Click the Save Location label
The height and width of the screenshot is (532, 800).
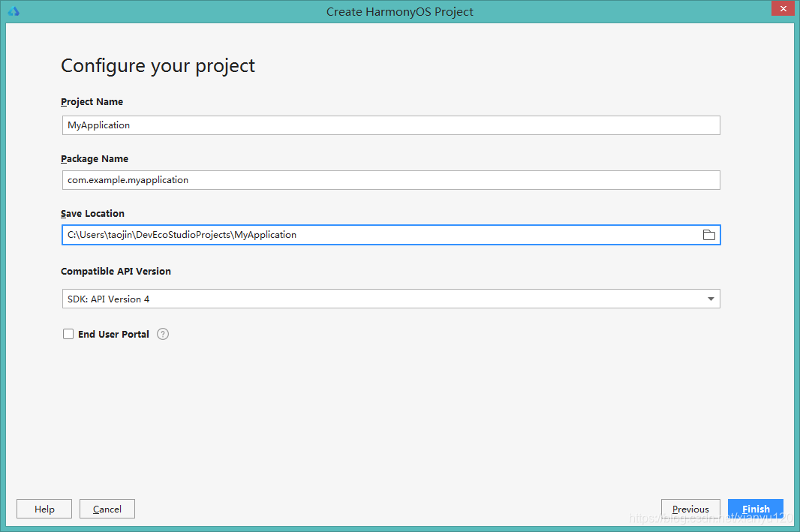coord(92,214)
